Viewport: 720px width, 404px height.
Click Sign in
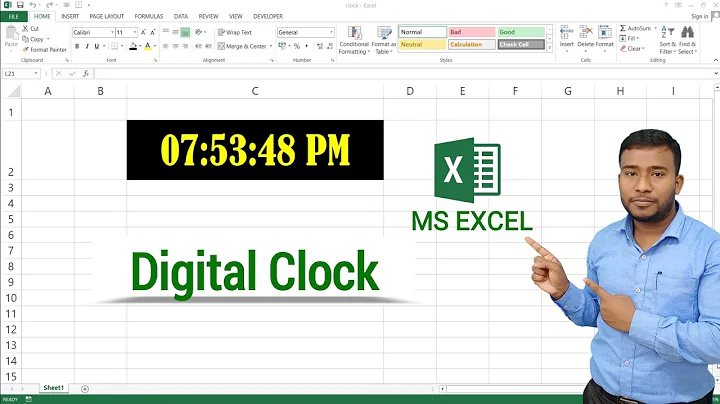tap(699, 17)
